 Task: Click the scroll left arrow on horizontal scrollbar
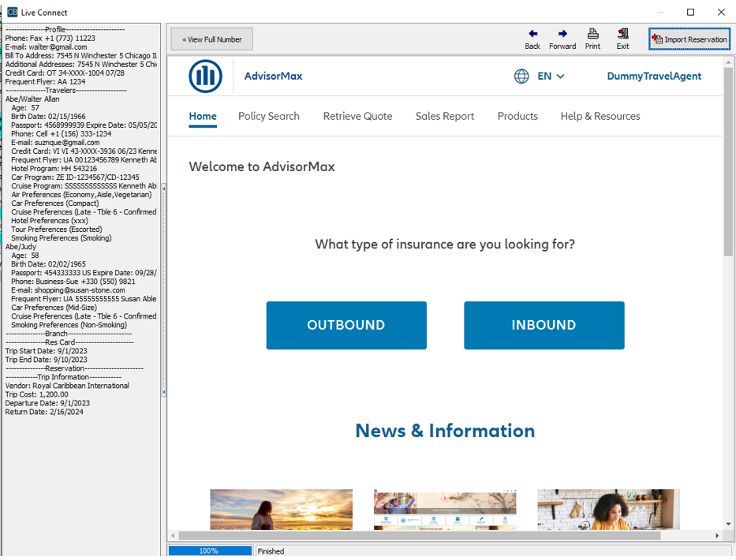pyautogui.click(x=174, y=536)
